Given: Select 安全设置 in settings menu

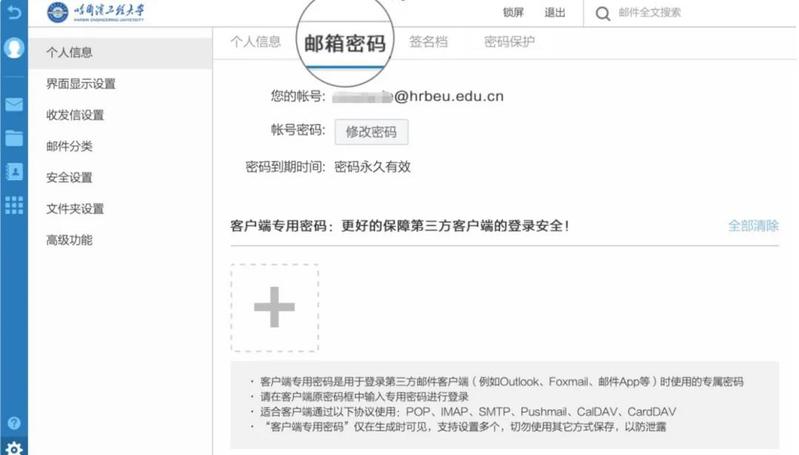Looking at the screenshot, I should 69,178.
